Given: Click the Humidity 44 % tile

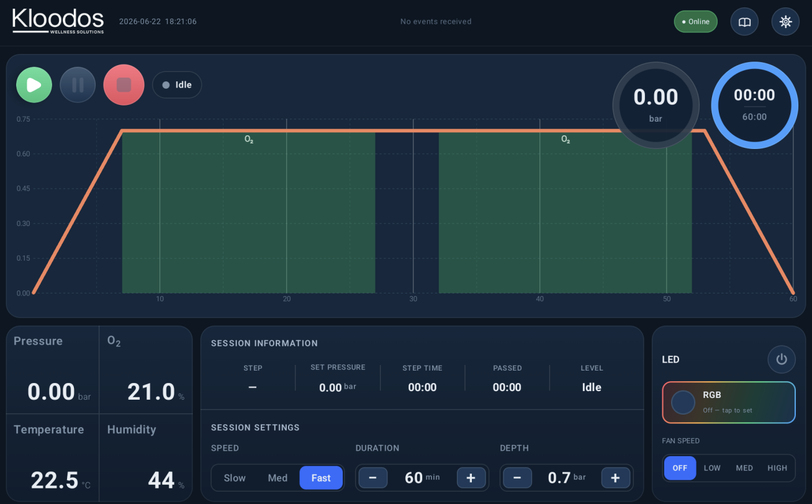Looking at the screenshot, I should click(x=146, y=457).
